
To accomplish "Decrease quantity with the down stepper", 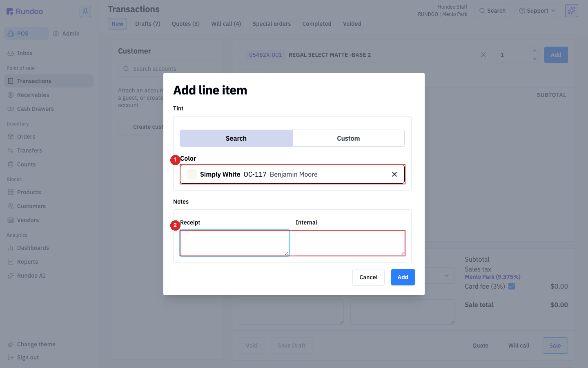I will (535, 59).
